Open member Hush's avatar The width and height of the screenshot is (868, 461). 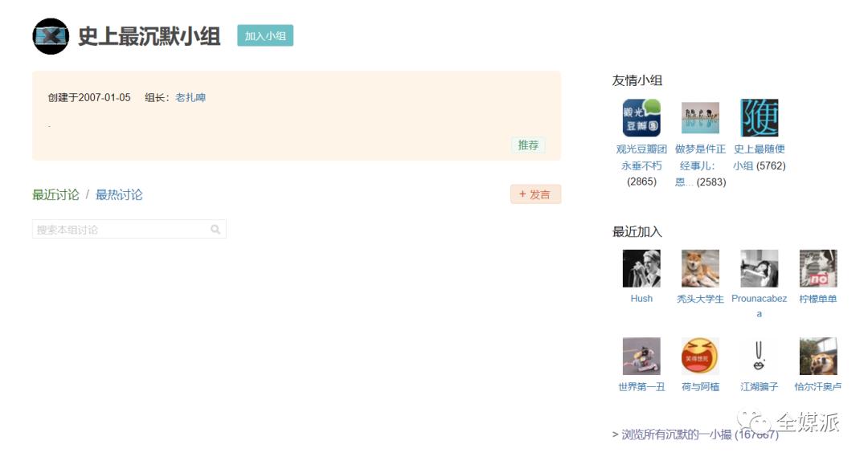(x=641, y=268)
